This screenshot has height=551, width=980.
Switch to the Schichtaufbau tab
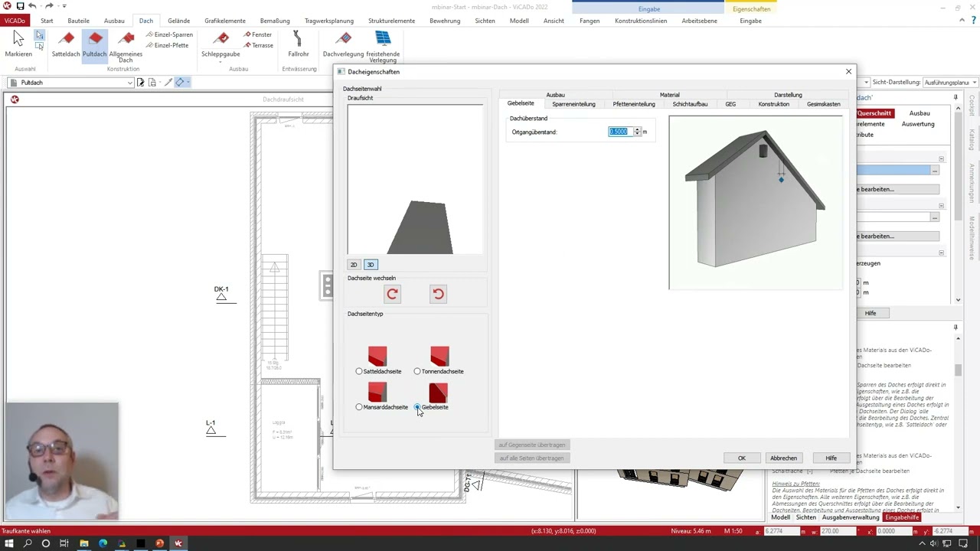[x=690, y=104]
